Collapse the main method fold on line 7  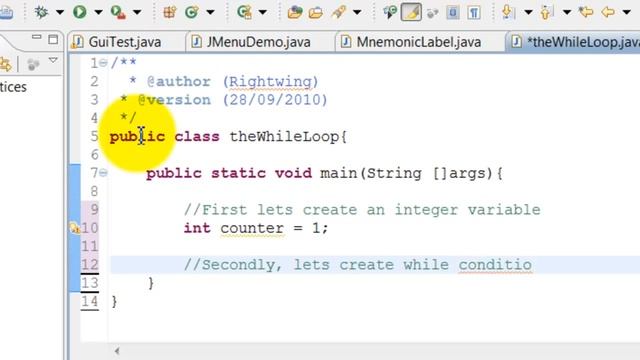tap(103, 173)
